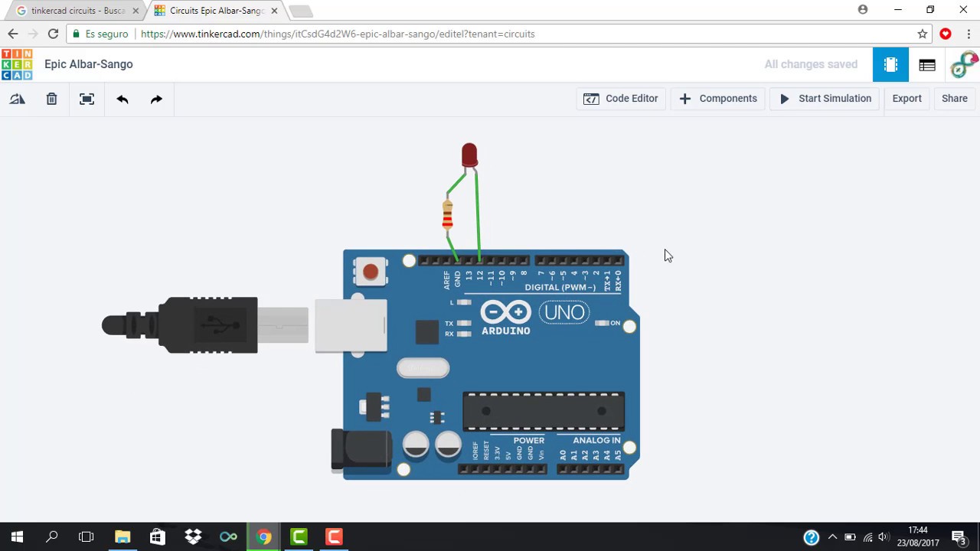Bookmark this page with the star
The height and width of the screenshot is (551, 980).
pos(923,34)
